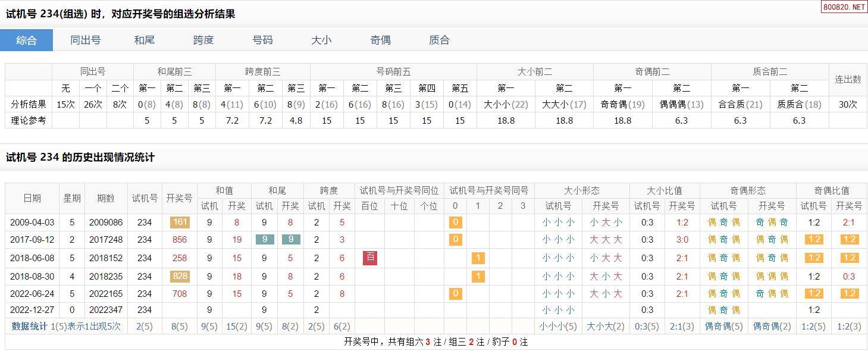Click the 跨度前三 group header

point(262,71)
